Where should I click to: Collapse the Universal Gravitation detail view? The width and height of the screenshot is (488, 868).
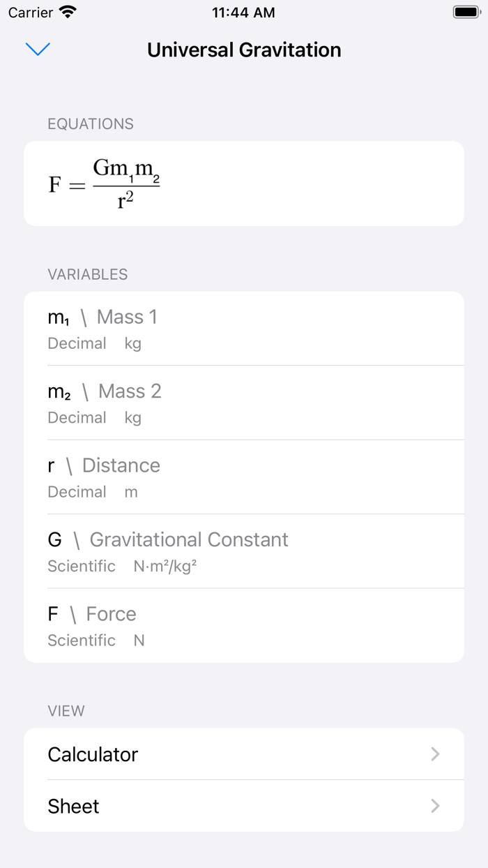[x=38, y=50]
